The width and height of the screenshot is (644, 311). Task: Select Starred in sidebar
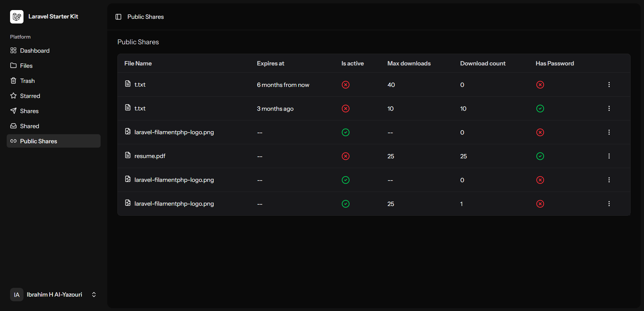point(54,96)
